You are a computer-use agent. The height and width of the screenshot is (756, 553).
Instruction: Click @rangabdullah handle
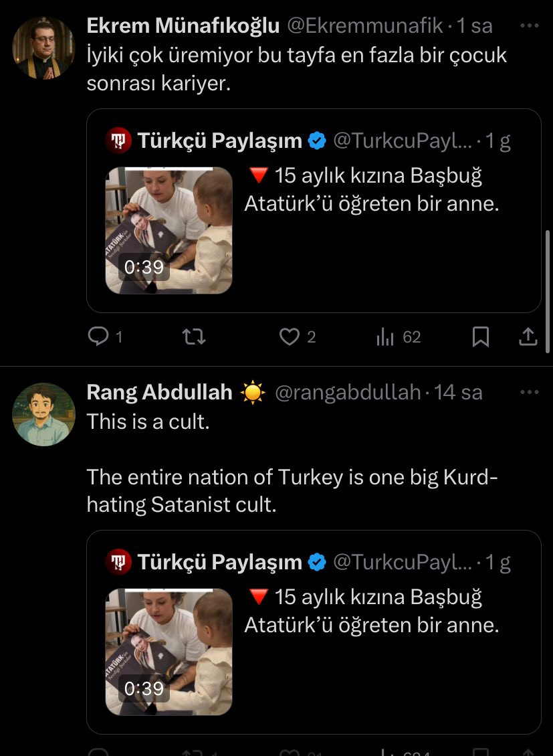pyautogui.click(x=348, y=392)
